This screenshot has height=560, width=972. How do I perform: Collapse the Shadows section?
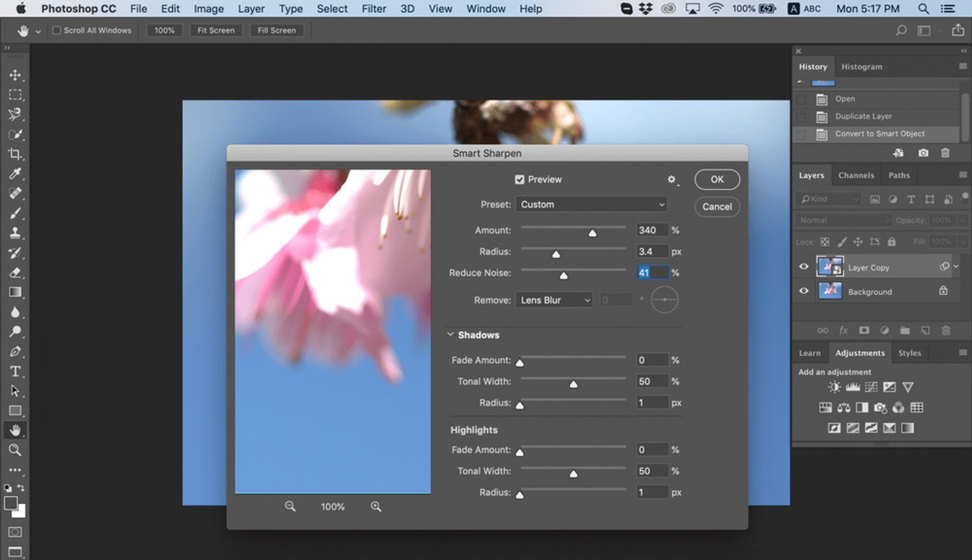coord(451,334)
